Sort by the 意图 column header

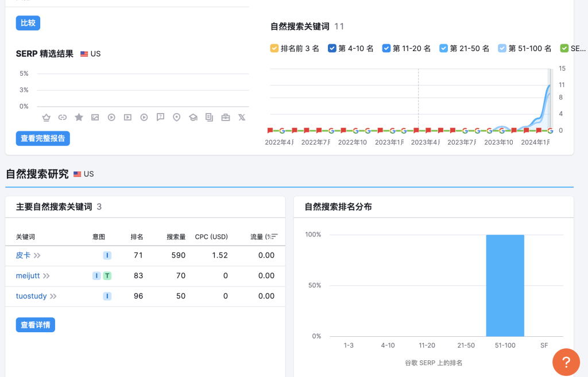click(99, 237)
